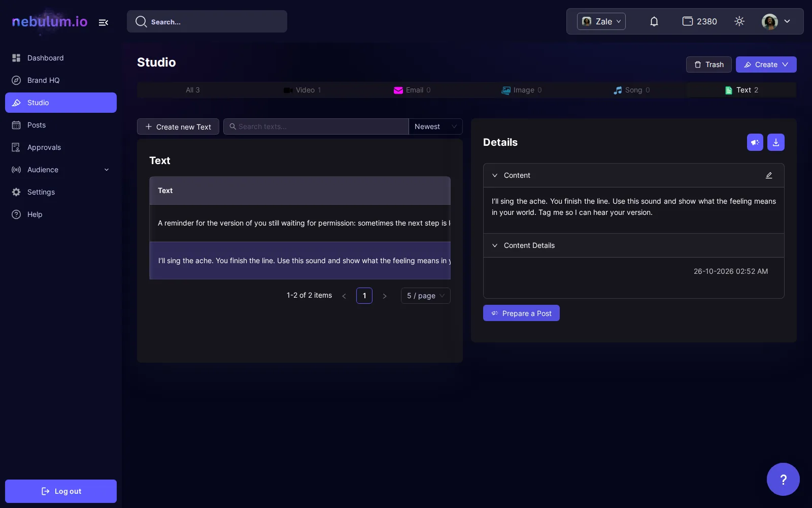Switch to the Email tab

pos(412,90)
